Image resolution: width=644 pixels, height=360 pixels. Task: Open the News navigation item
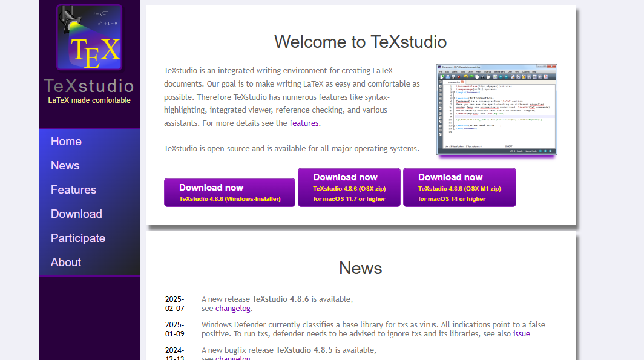click(65, 165)
